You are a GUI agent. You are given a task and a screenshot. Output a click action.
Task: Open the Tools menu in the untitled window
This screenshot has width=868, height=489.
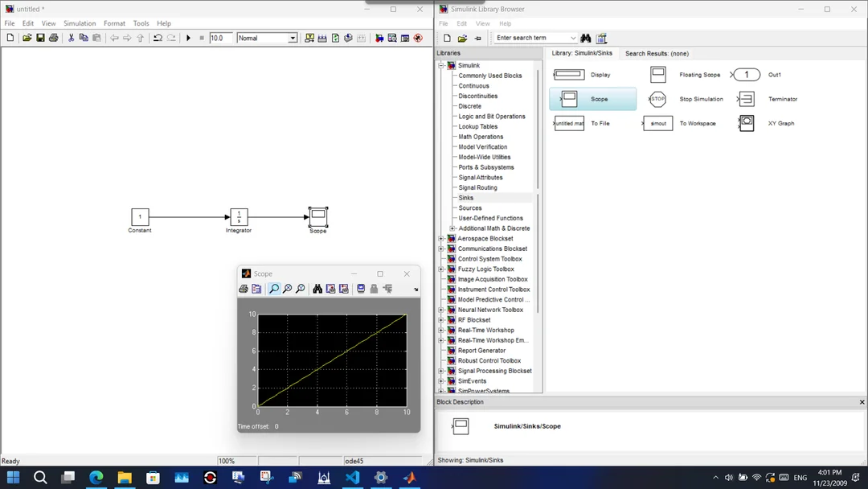point(141,23)
